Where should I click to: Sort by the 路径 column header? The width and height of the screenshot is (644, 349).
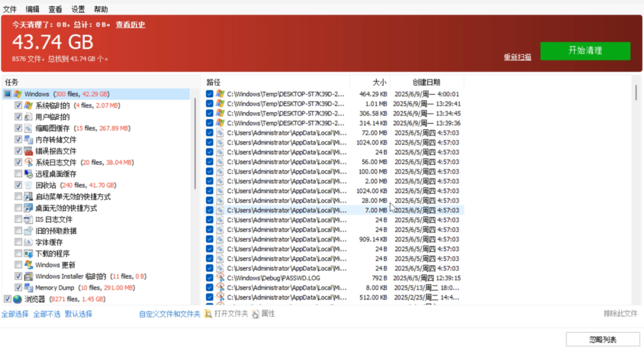pos(277,82)
